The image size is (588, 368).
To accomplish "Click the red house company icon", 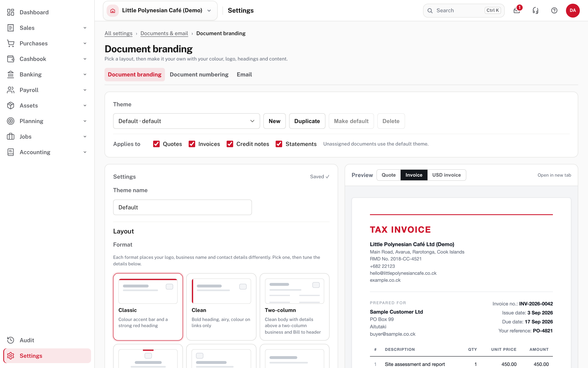I will coord(112,10).
